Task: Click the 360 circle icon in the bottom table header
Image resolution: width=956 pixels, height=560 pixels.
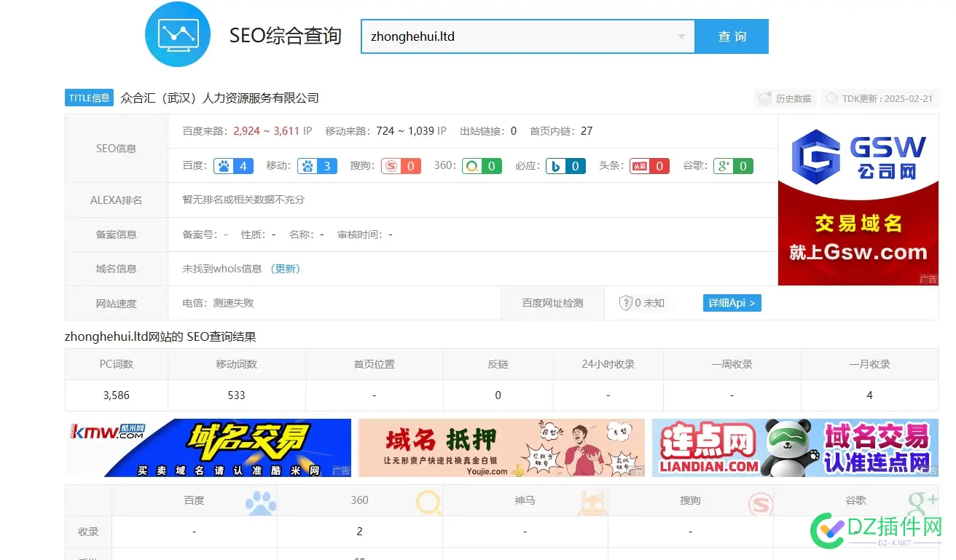Action: 428,500
